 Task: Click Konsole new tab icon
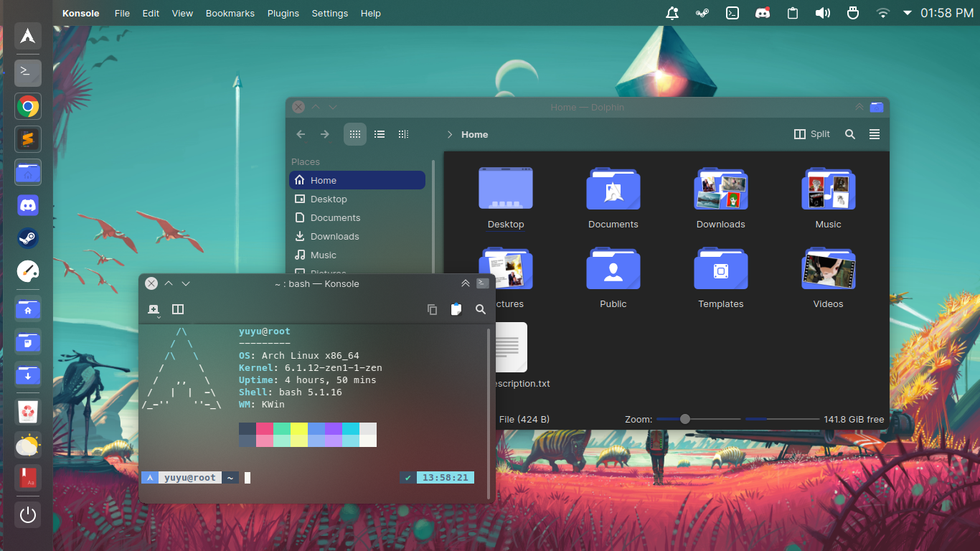coord(154,309)
